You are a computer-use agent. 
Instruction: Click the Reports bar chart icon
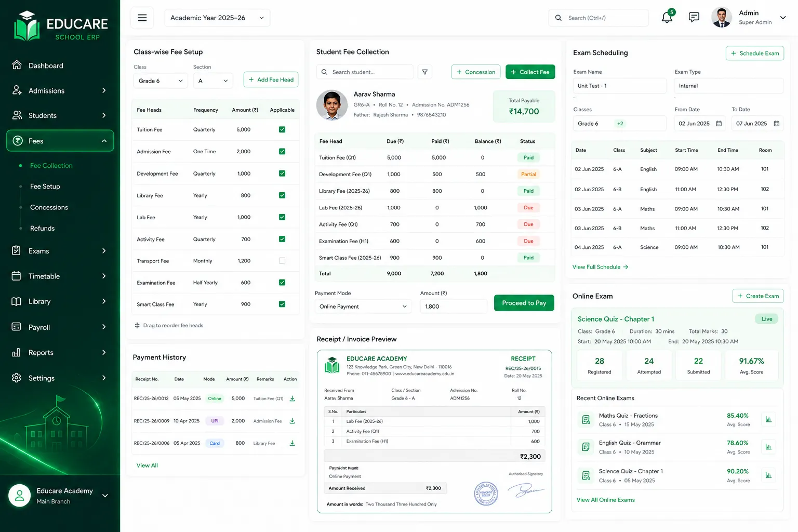(17, 352)
